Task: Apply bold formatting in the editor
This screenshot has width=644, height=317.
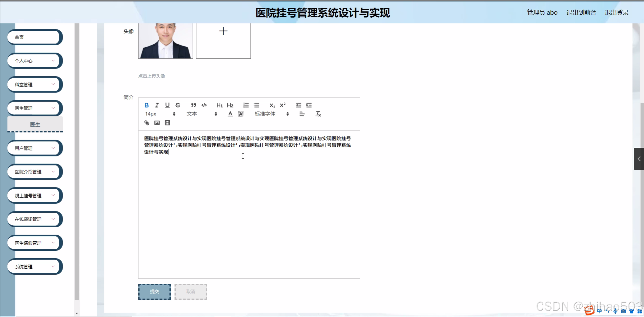Action: click(x=146, y=105)
